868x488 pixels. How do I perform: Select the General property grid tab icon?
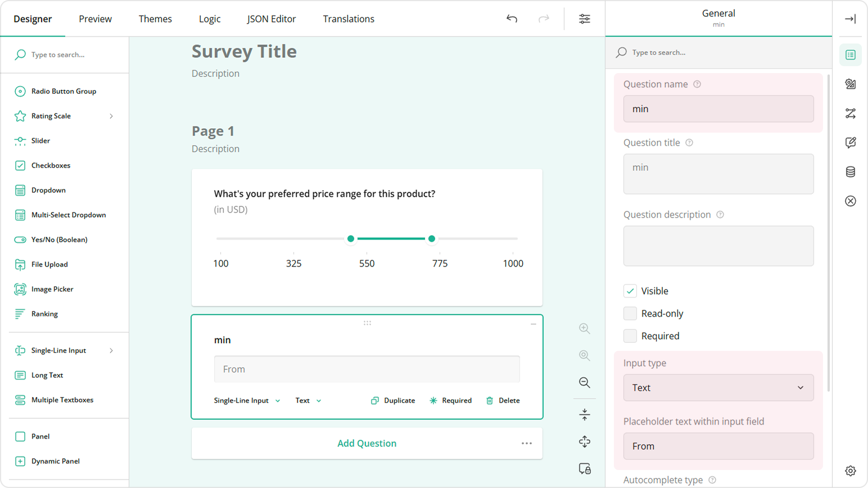[x=851, y=55]
